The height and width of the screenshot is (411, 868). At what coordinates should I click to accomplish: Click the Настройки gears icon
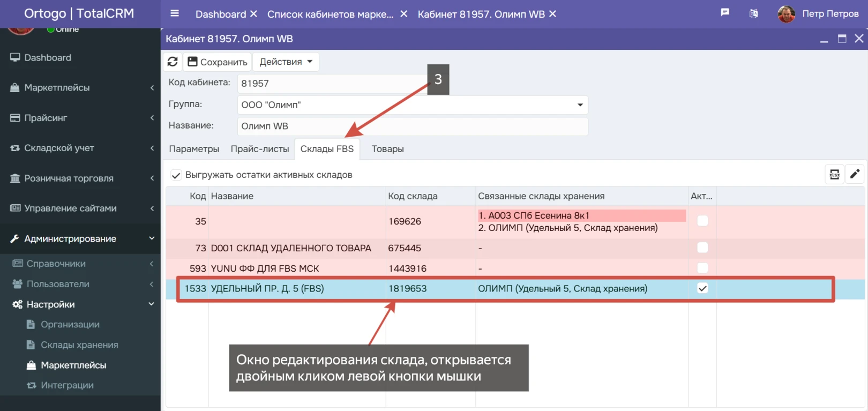tap(18, 304)
